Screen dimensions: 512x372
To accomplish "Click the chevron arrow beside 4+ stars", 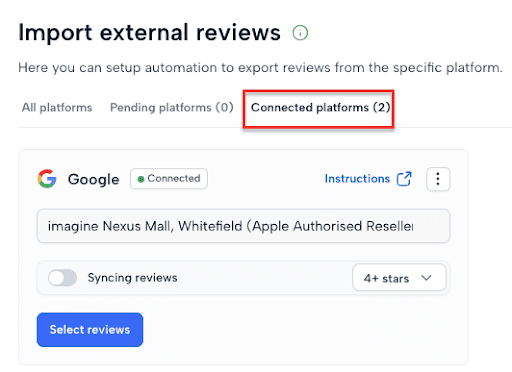I will 426,278.
